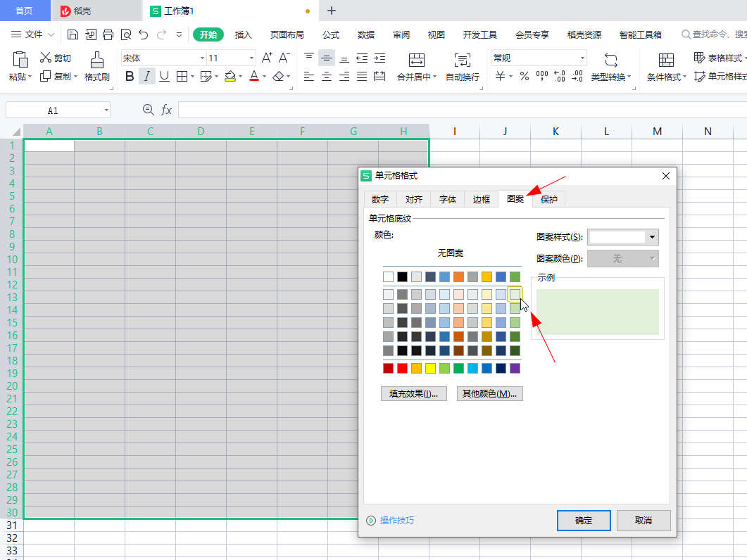
Task: Click the percent style icon
Action: 525,77
